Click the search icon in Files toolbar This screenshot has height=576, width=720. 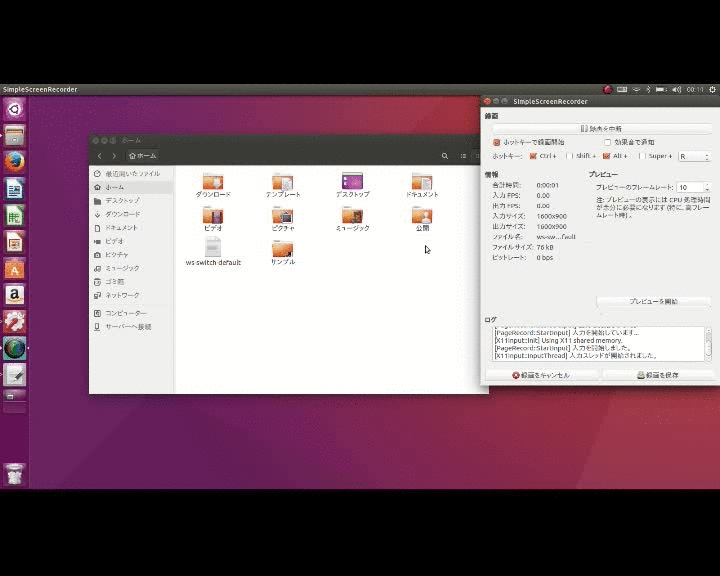[x=445, y=156]
